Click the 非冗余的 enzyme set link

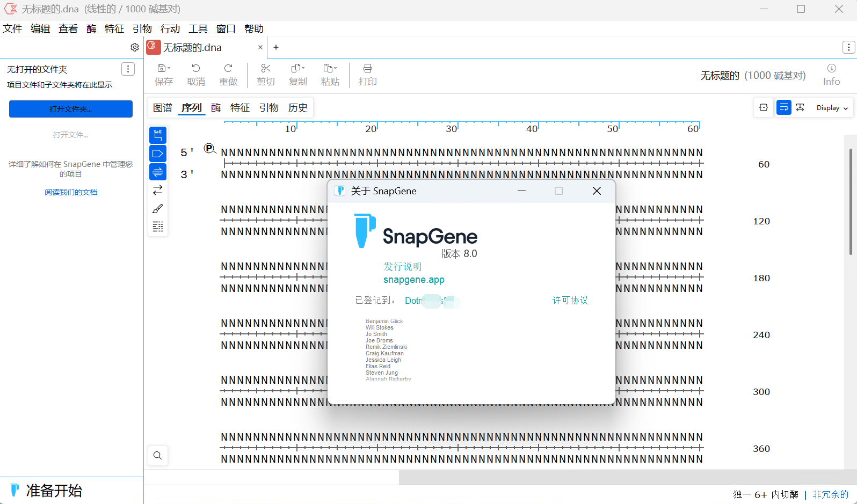830,494
